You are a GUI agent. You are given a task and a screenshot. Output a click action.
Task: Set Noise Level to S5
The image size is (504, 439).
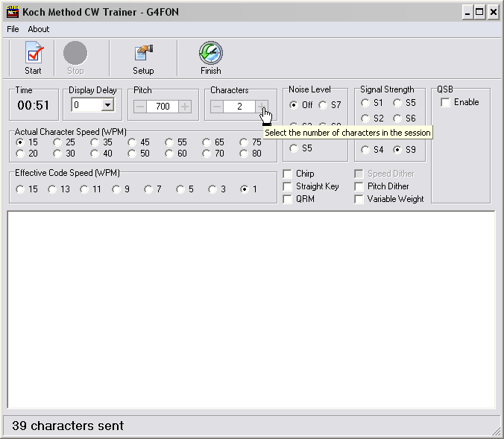click(294, 148)
